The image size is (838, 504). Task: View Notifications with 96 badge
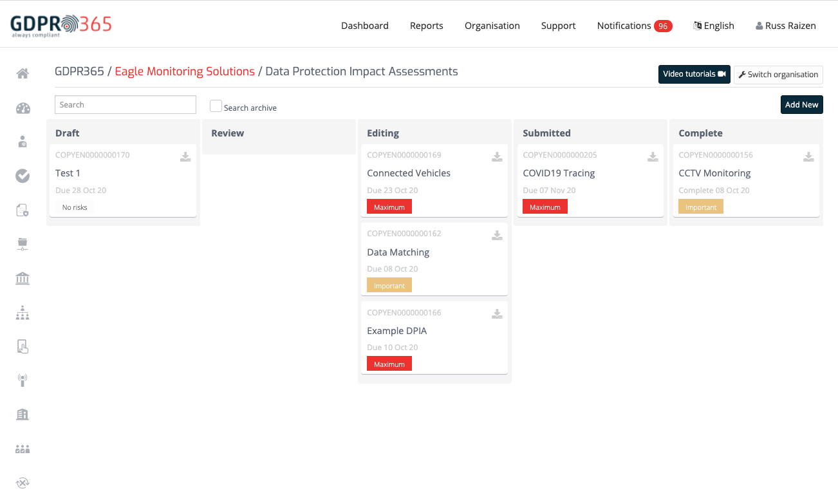(635, 26)
